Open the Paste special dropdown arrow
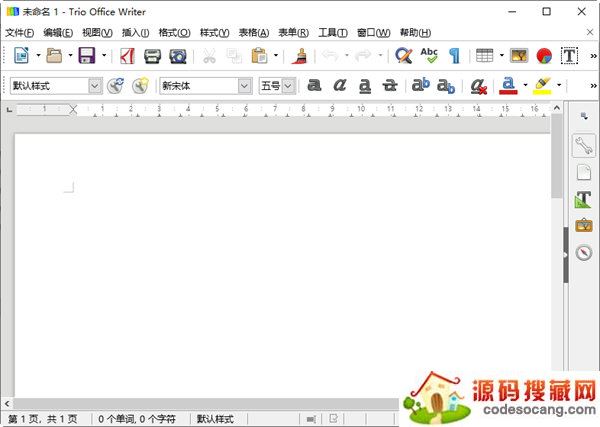This screenshot has height=427, width=600. [x=276, y=55]
